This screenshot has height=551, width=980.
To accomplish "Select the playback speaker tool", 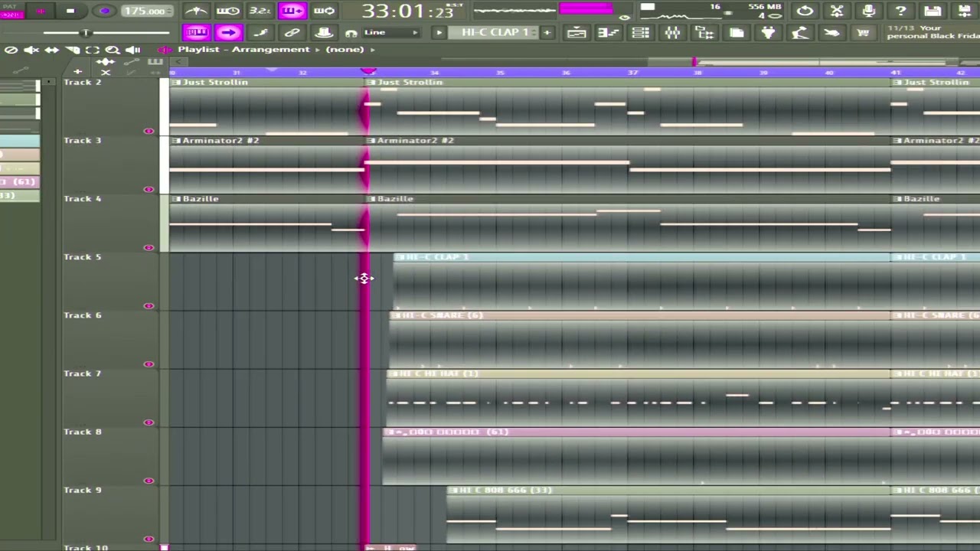I will pos(132,50).
